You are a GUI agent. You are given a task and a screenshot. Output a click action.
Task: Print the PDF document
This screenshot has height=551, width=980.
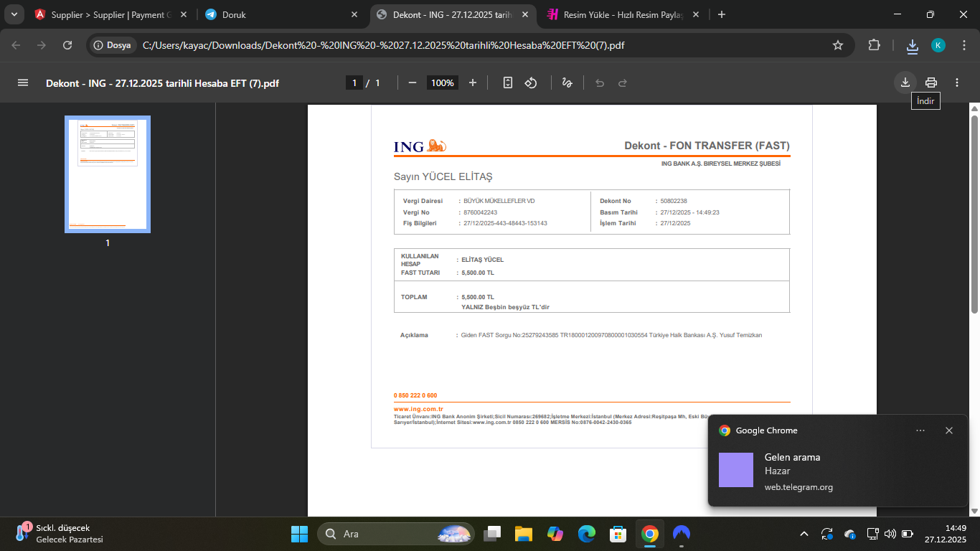click(x=931, y=83)
